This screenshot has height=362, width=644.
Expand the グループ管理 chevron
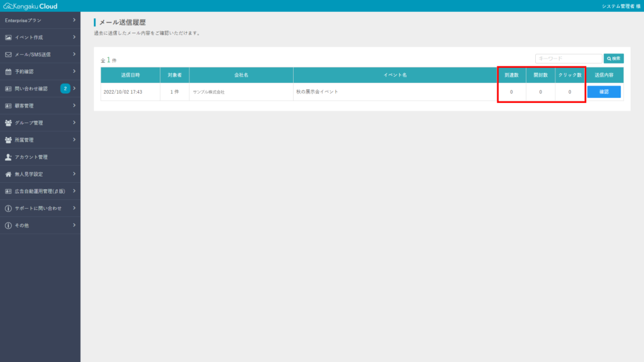tap(74, 123)
